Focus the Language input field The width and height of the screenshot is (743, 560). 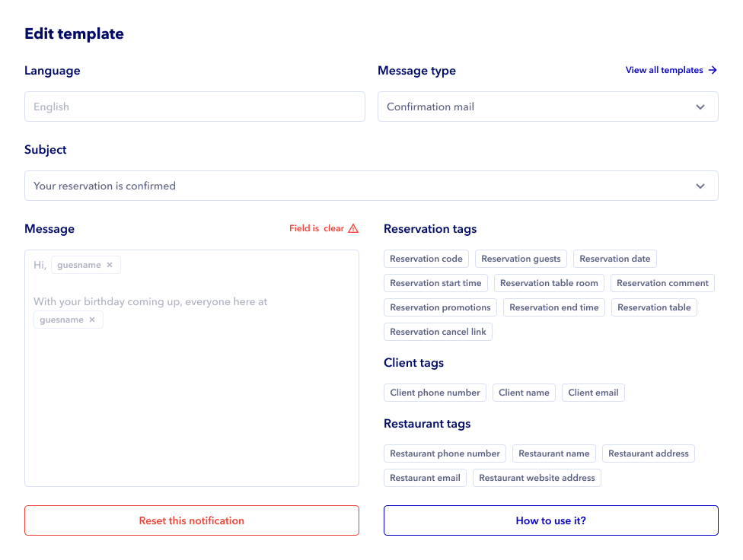tap(195, 107)
